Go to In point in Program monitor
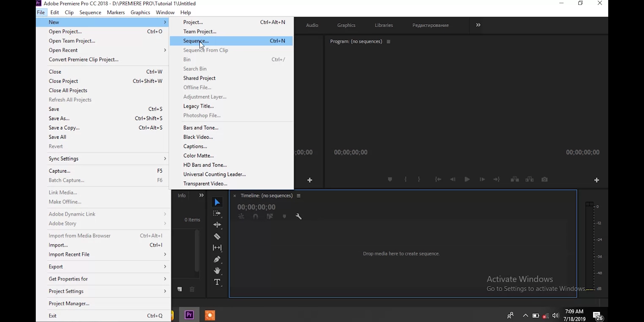The width and height of the screenshot is (644, 322). pos(438,179)
